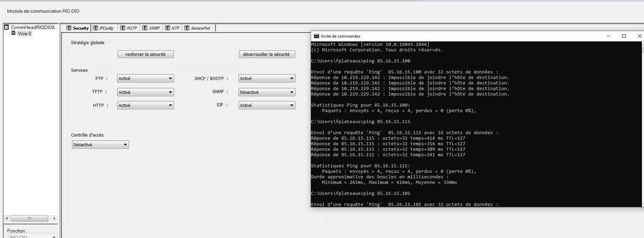Click the 'Services' section label
The width and height of the screenshot is (644, 238).
[79, 70]
